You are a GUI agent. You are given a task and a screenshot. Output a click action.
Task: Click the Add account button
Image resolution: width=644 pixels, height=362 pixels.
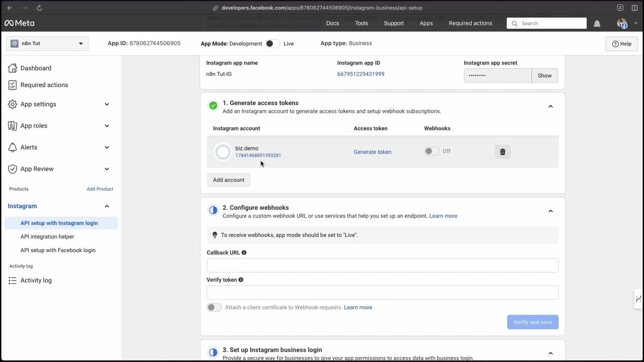pyautogui.click(x=228, y=180)
